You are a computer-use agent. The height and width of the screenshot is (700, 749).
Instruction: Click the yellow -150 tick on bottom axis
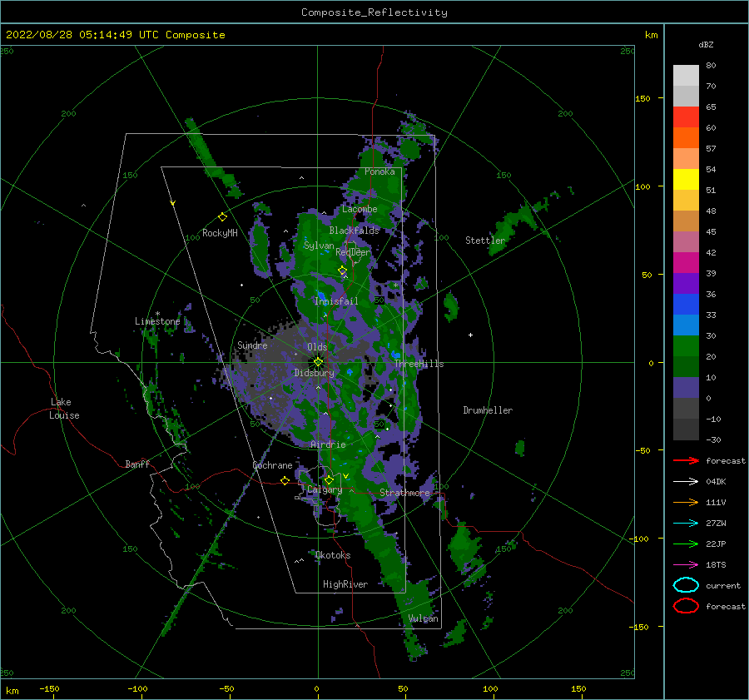click(49, 688)
